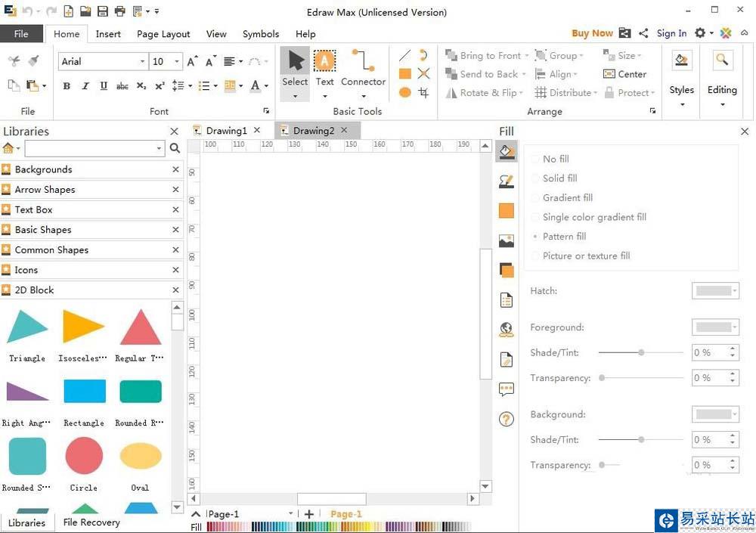Add a new page with plus button
Viewport: 756px width, 533px height.
(x=309, y=514)
